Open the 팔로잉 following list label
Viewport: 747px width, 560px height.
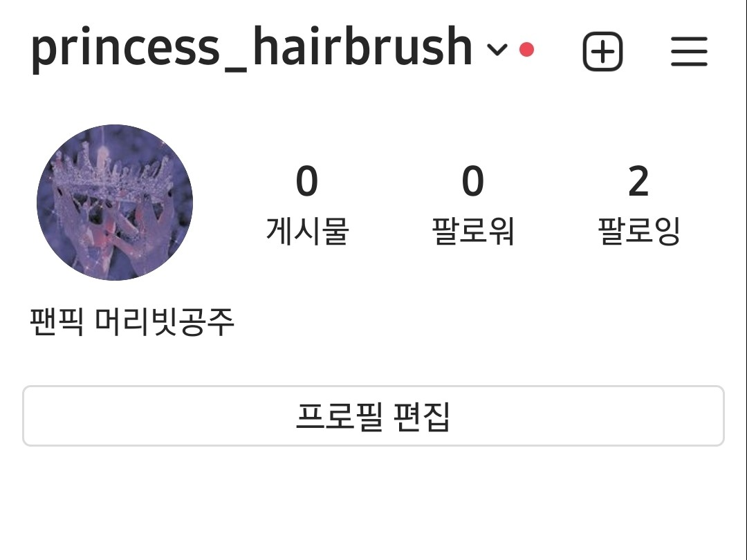(638, 231)
